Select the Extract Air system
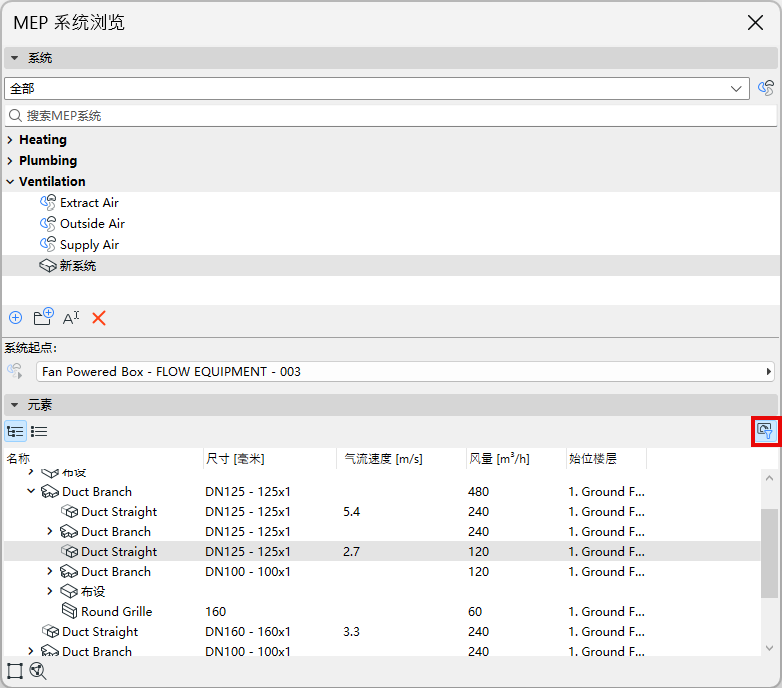 (89, 203)
